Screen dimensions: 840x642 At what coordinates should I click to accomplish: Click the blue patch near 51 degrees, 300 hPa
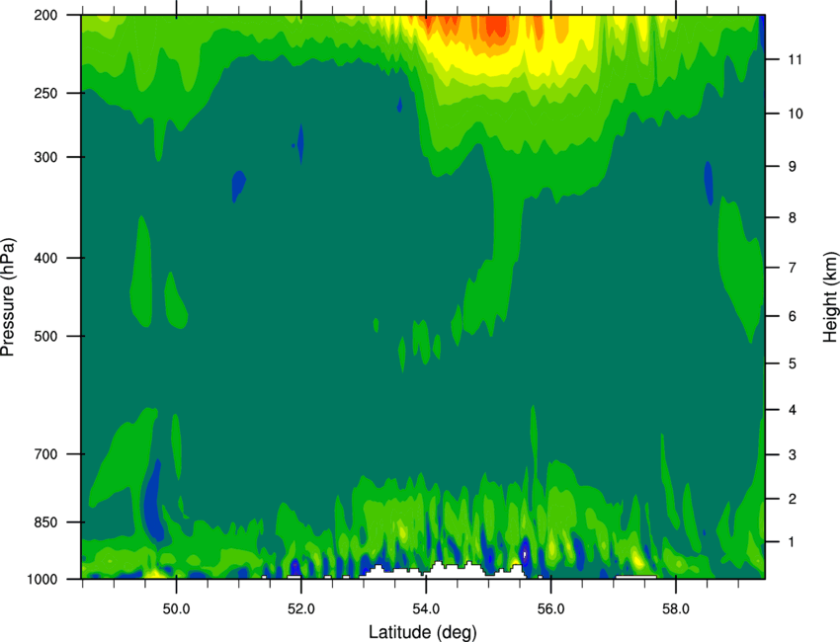pyautogui.click(x=238, y=186)
